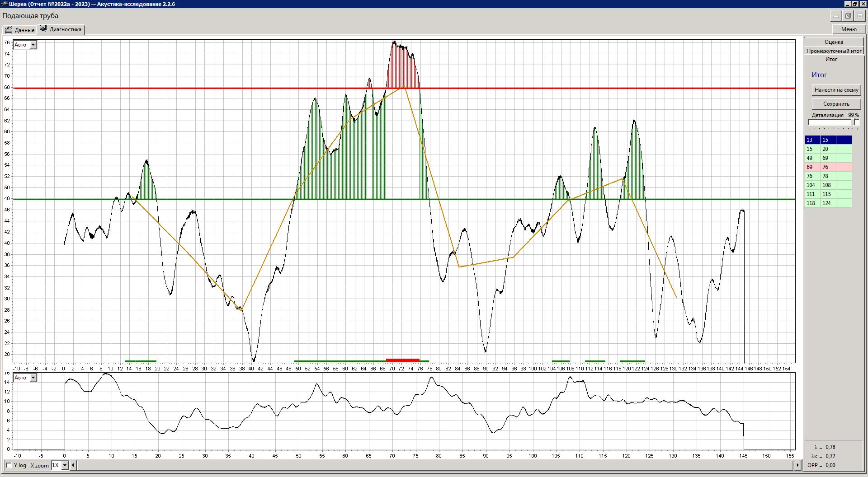Open the Авто dropdown on the top chart

pos(33,45)
